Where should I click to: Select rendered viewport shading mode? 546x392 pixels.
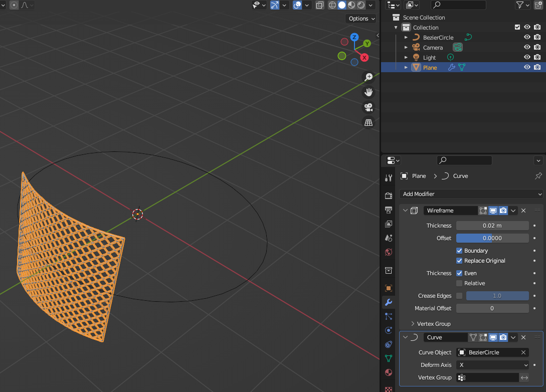tap(361, 5)
